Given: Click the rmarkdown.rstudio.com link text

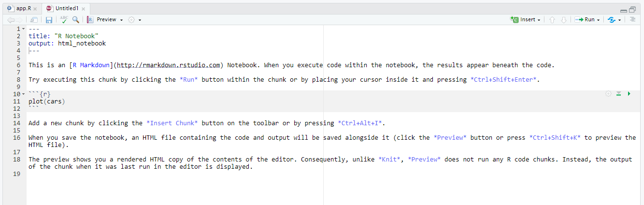Looking at the screenshot, I should 169,65.
